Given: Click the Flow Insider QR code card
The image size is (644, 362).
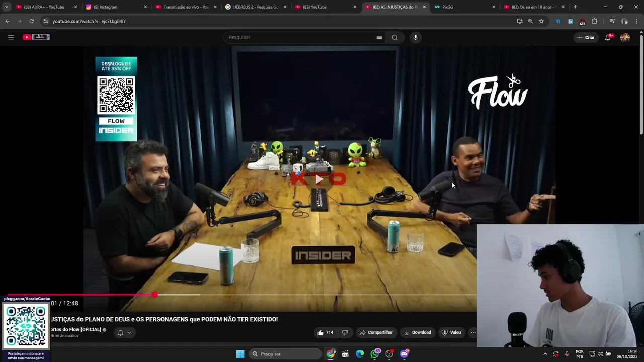Looking at the screenshot, I should 116,99.
